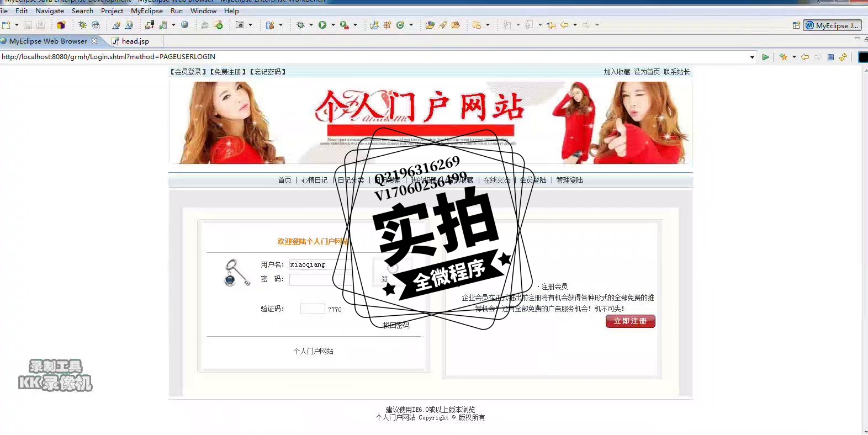
Task: Click the New Java class green C icon
Action: click(400, 25)
